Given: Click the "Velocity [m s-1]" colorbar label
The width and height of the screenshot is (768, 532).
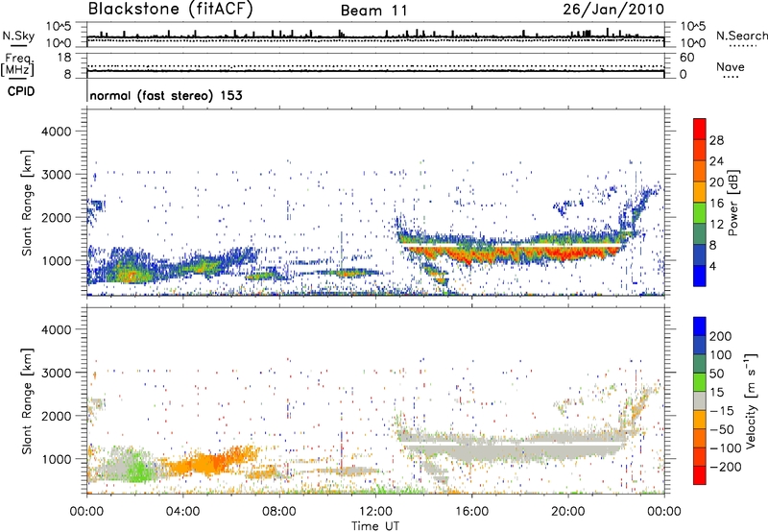Looking at the screenshot, I should tap(751, 400).
